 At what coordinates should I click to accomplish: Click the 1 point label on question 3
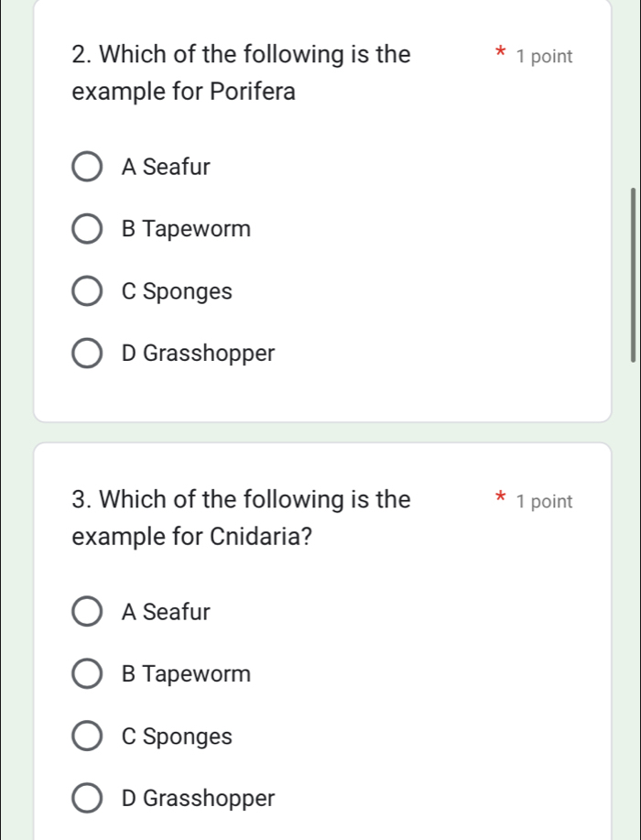click(546, 501)
